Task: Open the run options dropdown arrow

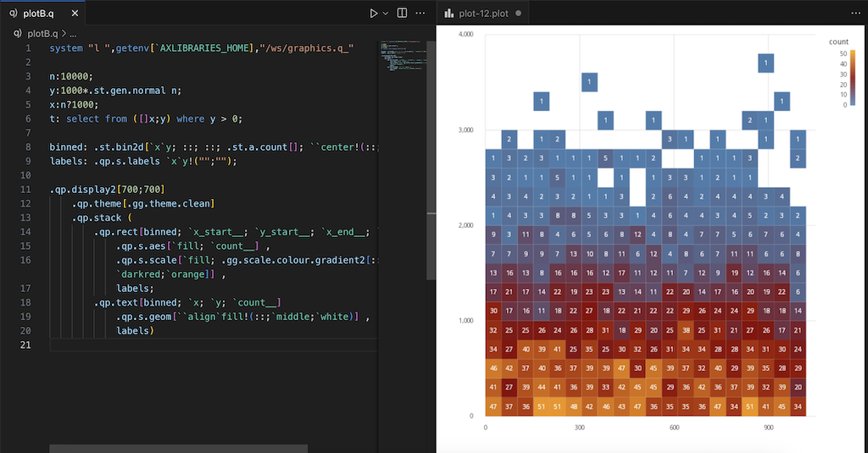Action: click(386, 14)
